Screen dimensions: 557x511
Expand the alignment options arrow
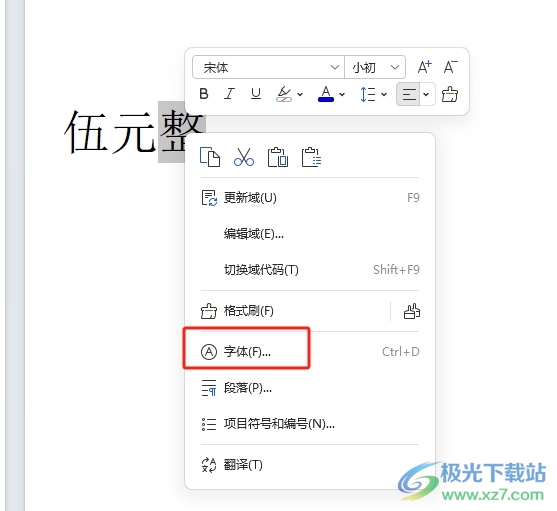[x=426, y=94]
